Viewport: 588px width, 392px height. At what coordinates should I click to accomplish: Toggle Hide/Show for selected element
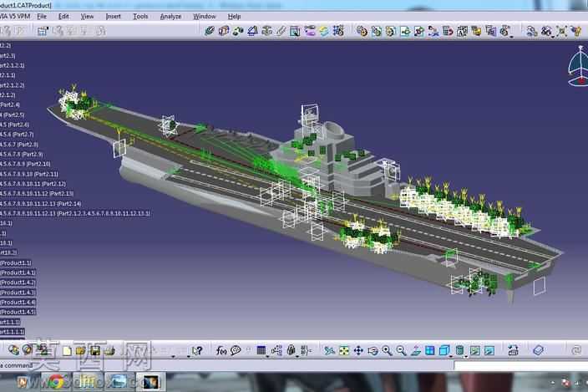(x=474, y=351)
